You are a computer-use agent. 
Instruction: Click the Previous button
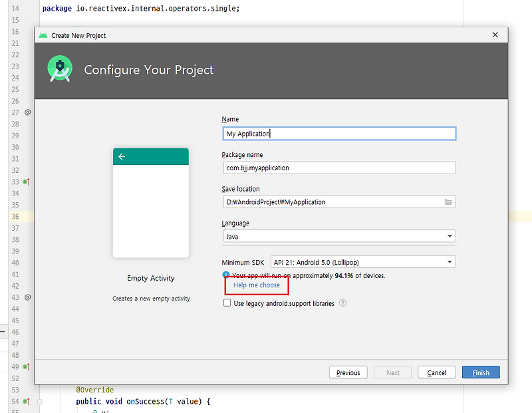point(348,372)
